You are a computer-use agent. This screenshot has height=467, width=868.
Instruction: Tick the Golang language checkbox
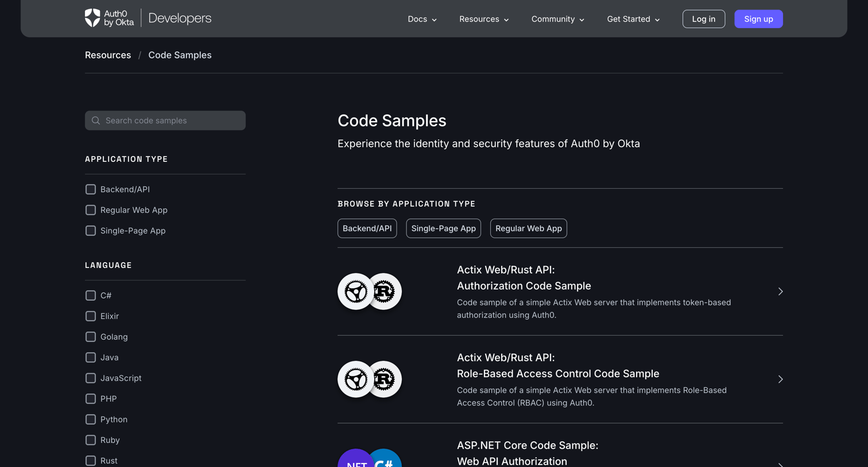[x=91, y=337]
